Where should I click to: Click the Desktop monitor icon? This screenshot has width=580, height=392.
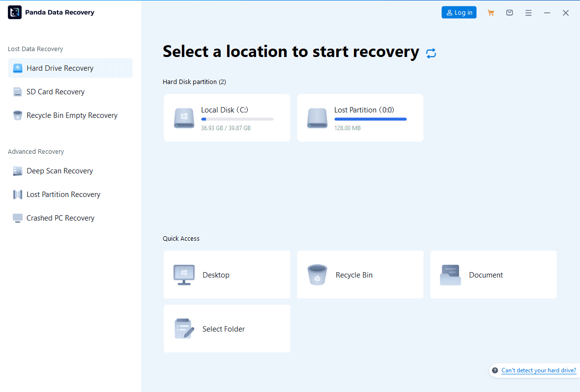coord(184,275)
